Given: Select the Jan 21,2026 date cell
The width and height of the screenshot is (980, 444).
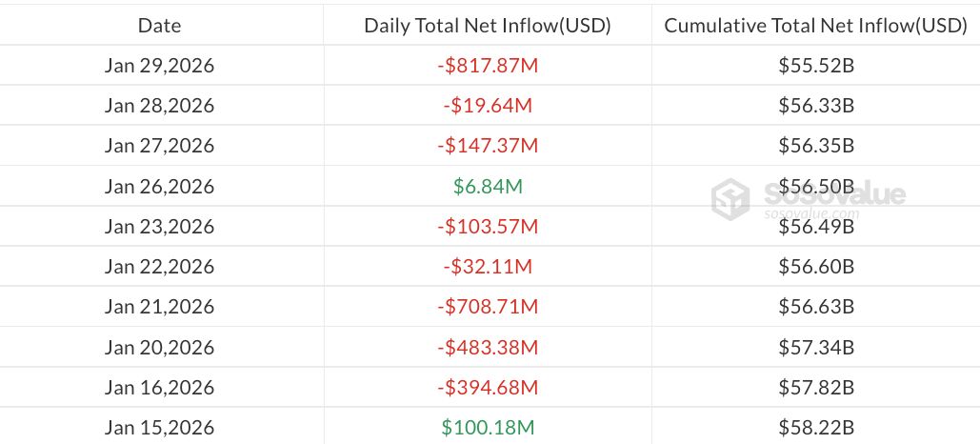Looking at the screenshot, I should pos(159,307).
